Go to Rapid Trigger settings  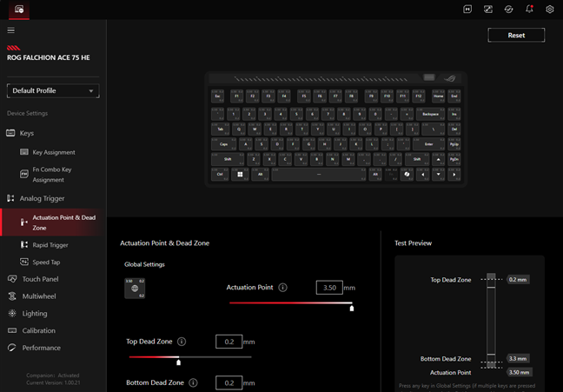tap(50, 245)
